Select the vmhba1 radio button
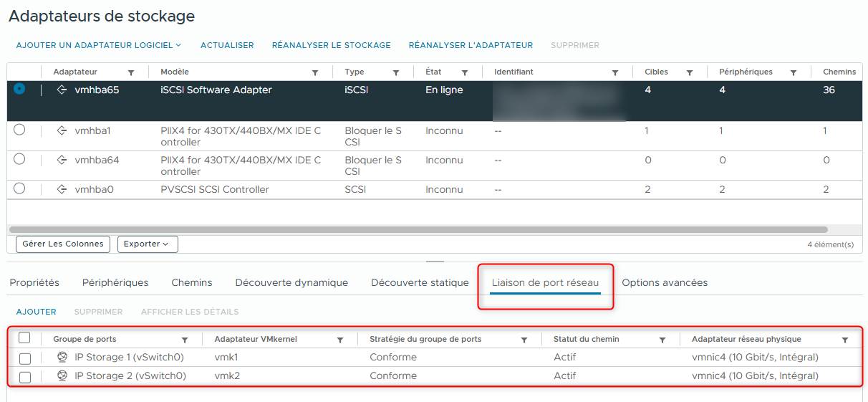Image resolution: width=868 pixels, height=402 pixels. pyautogui.click(x=19, y=130)
